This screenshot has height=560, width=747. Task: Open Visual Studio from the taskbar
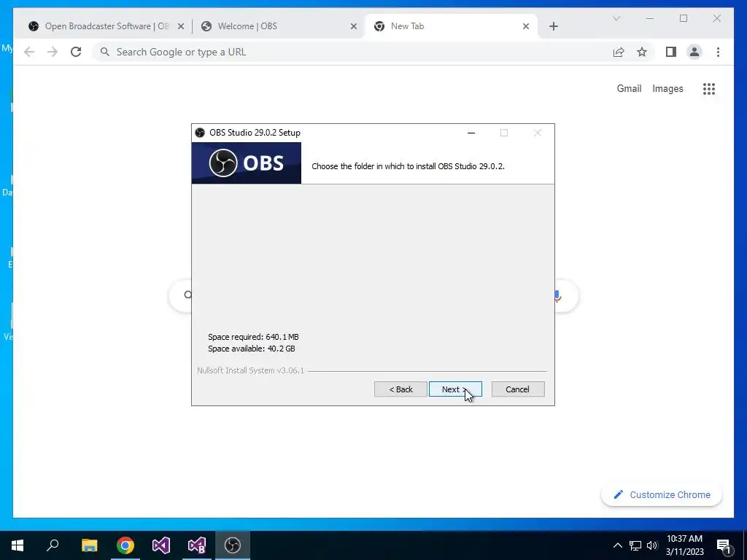161,545
